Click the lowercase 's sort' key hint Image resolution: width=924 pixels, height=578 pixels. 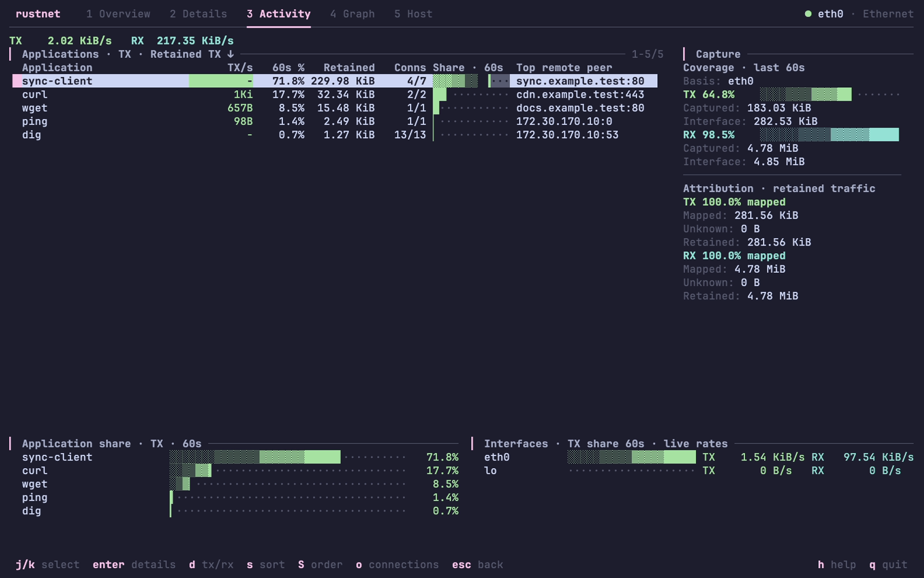click(266, 565)
